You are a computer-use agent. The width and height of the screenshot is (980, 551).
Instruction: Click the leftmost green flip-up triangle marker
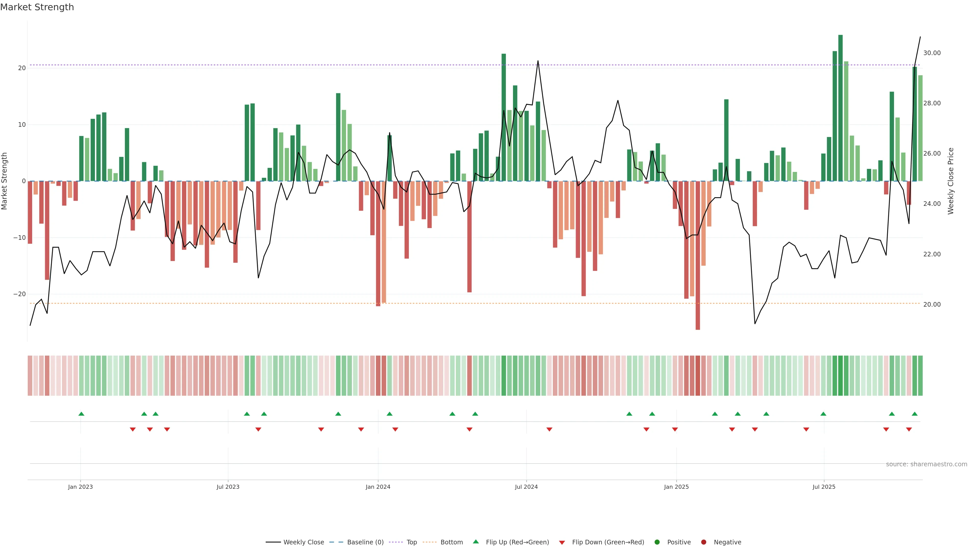(x=81, y=414)
